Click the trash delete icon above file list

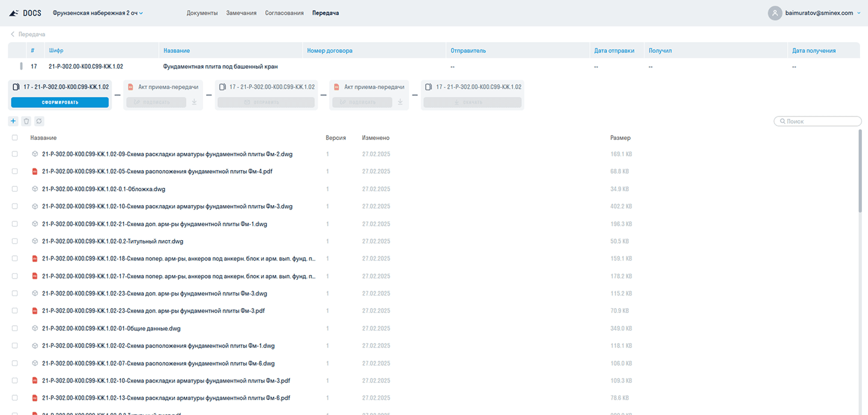(27, 121)
